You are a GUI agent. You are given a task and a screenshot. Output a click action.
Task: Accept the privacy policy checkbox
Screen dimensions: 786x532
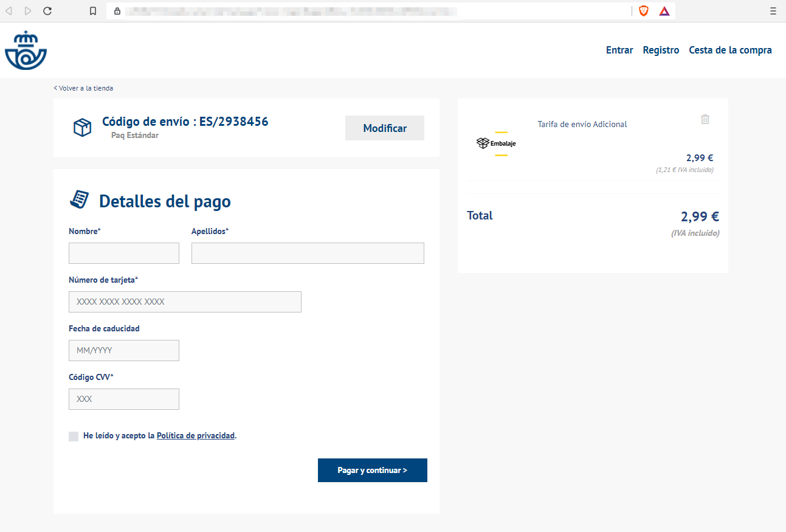click(74, 436)
